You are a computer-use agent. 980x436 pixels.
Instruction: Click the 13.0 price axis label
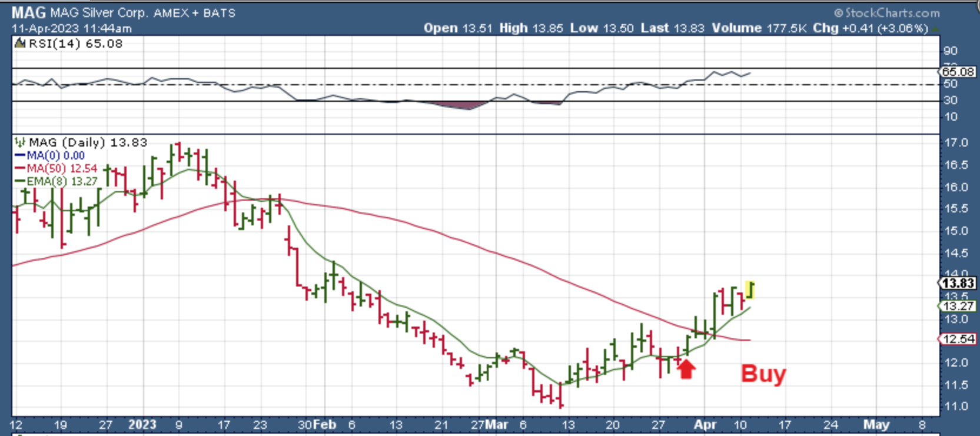956,319
